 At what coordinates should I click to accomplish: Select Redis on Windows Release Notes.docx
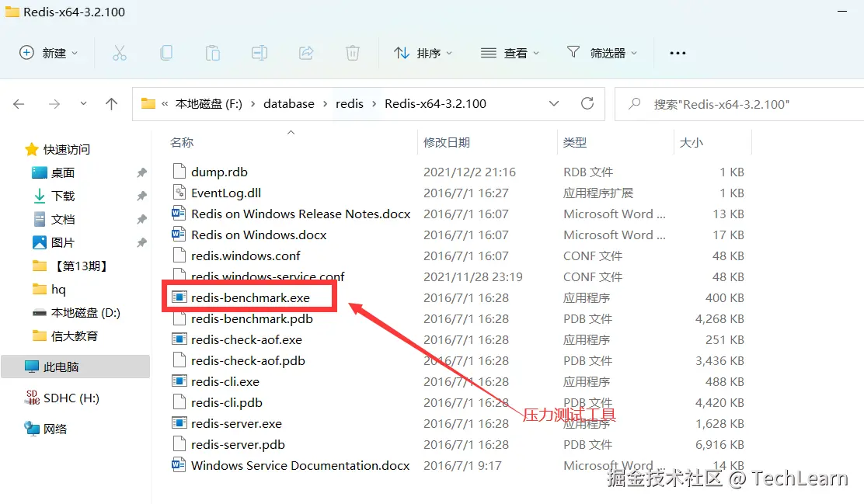(x=301, y=213)
